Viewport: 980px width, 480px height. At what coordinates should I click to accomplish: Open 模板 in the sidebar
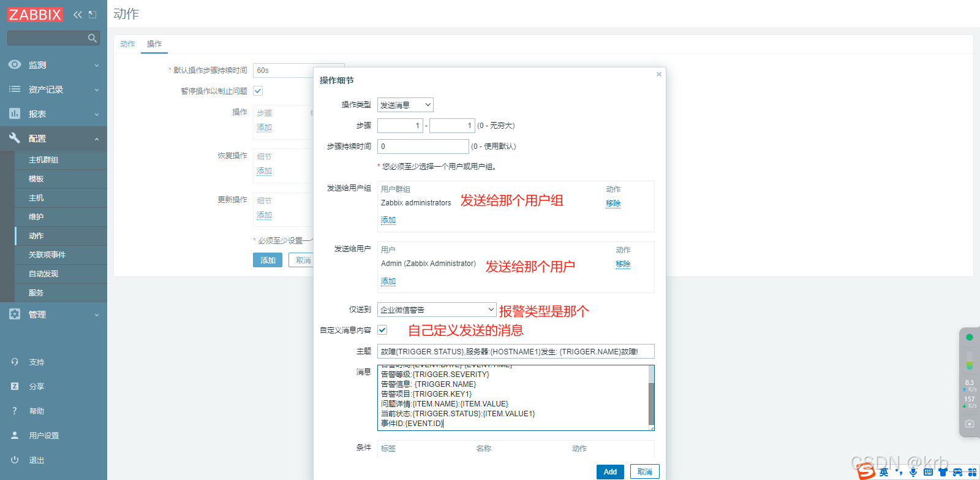[x=61, y=179]
